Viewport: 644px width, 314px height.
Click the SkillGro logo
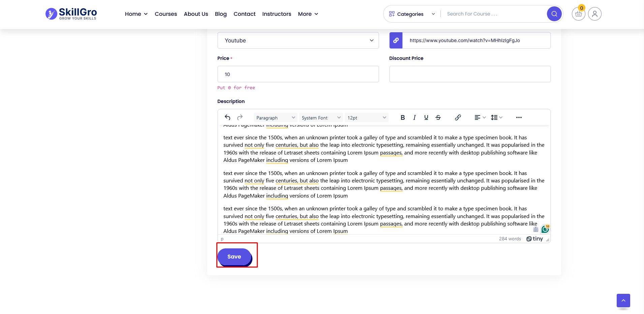tap(71, 14)
